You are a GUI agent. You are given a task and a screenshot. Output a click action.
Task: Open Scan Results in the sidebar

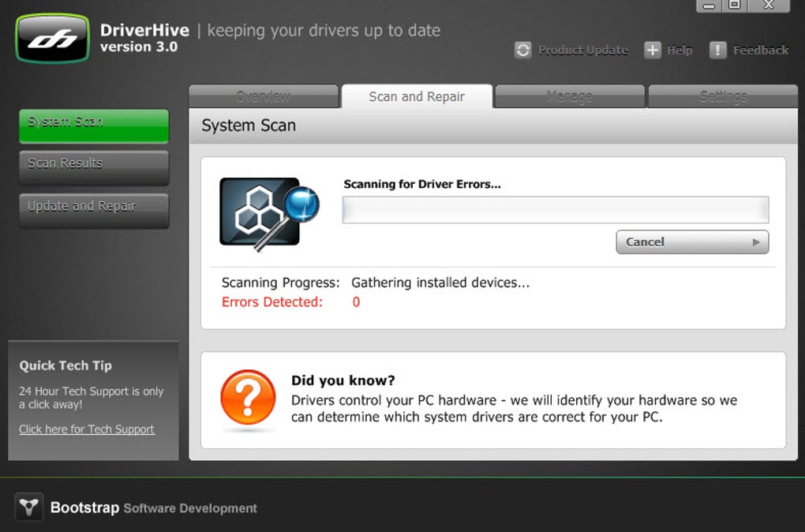pyautogui.click(x=94, y=167)
